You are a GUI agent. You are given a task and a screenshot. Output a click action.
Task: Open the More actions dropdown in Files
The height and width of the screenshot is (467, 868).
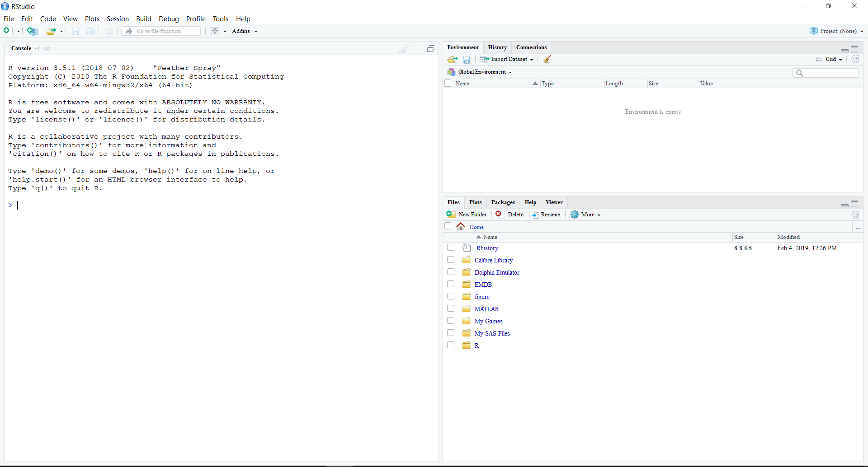coord(586,215)
